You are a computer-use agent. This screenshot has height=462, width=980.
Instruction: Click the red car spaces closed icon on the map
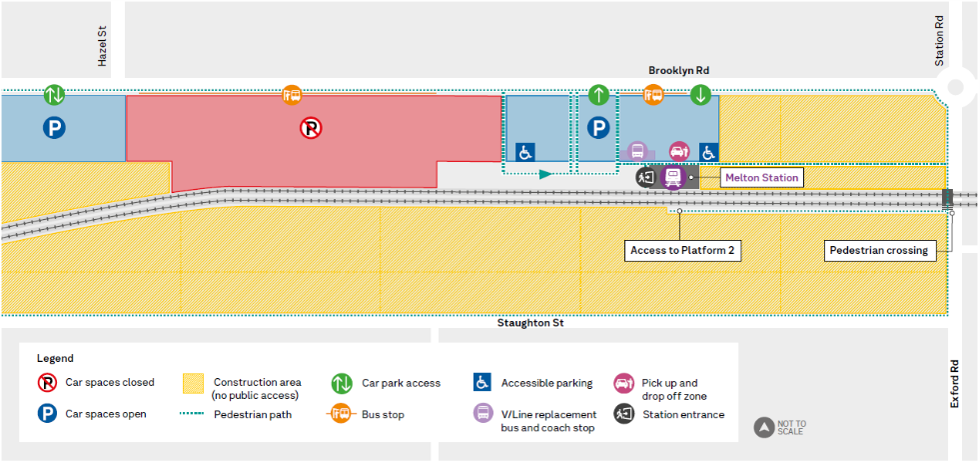[x=312, y=127]
